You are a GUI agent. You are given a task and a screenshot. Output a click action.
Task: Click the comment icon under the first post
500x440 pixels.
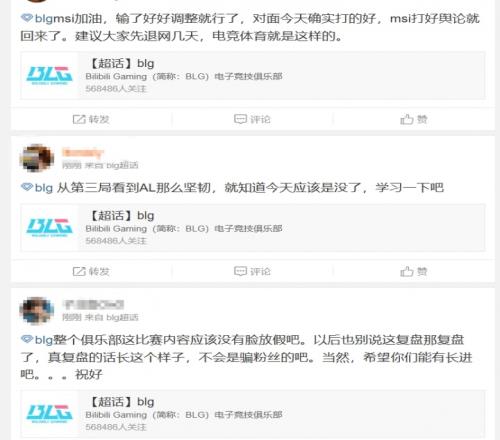point(240,119)
